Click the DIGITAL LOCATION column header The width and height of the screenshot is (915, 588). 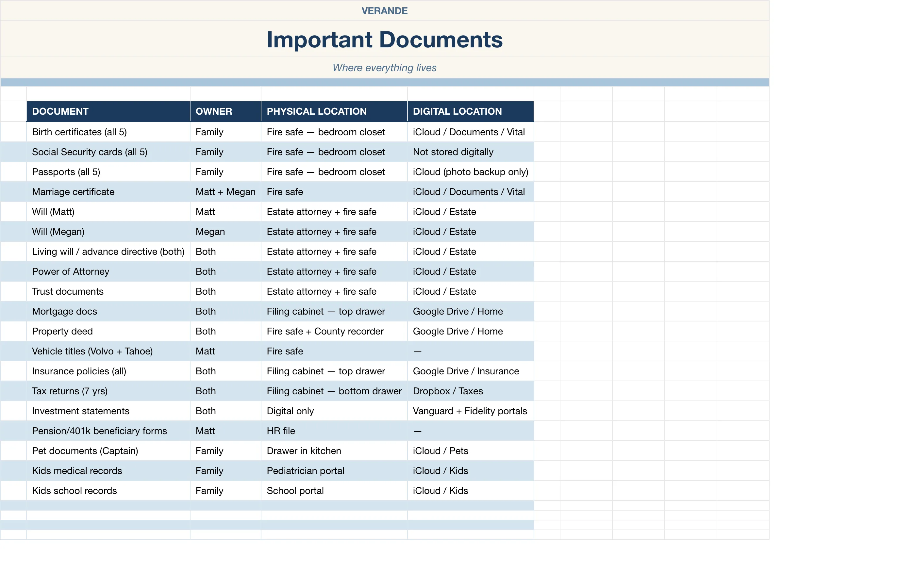(471, 111)
